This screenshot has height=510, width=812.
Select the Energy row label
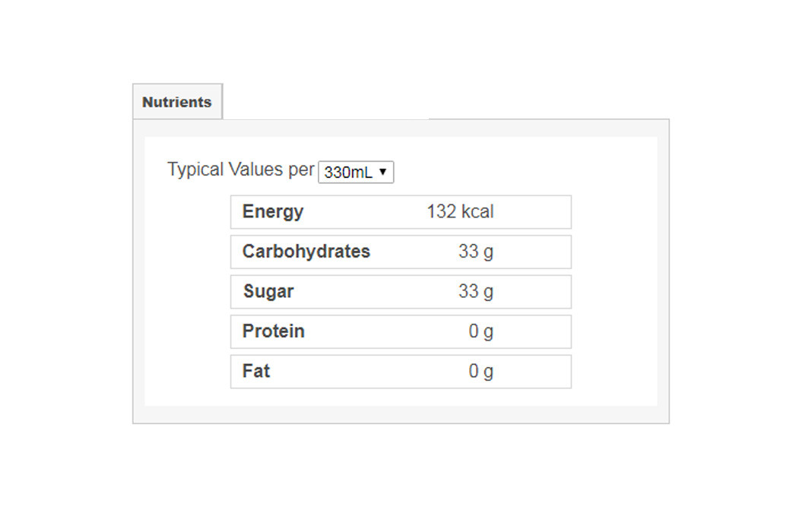[272, 211]
